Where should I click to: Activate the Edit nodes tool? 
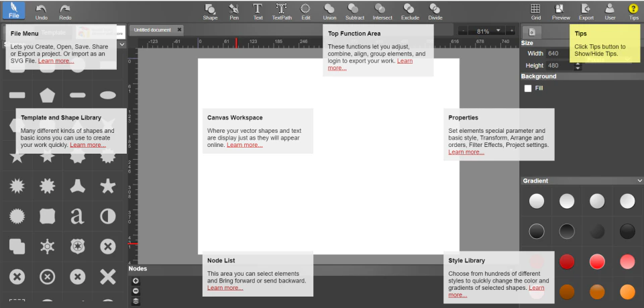tap(306, 12)
